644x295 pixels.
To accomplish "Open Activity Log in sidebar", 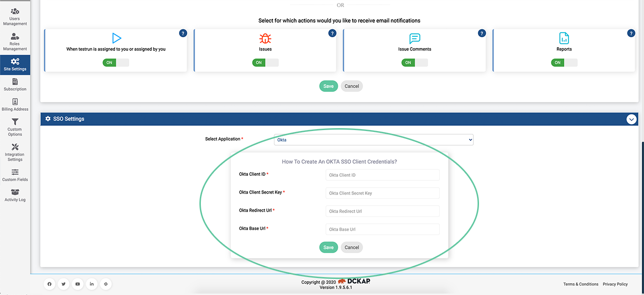I will (15, 196).
